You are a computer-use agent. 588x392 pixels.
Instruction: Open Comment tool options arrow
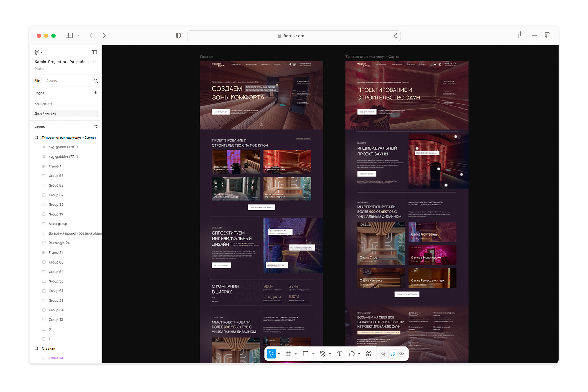359,354
